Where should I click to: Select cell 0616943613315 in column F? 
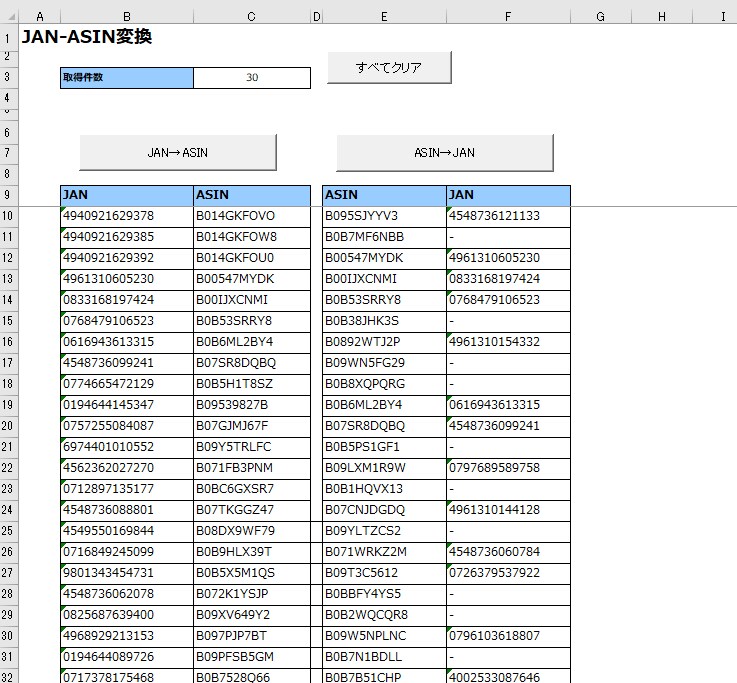509,405
